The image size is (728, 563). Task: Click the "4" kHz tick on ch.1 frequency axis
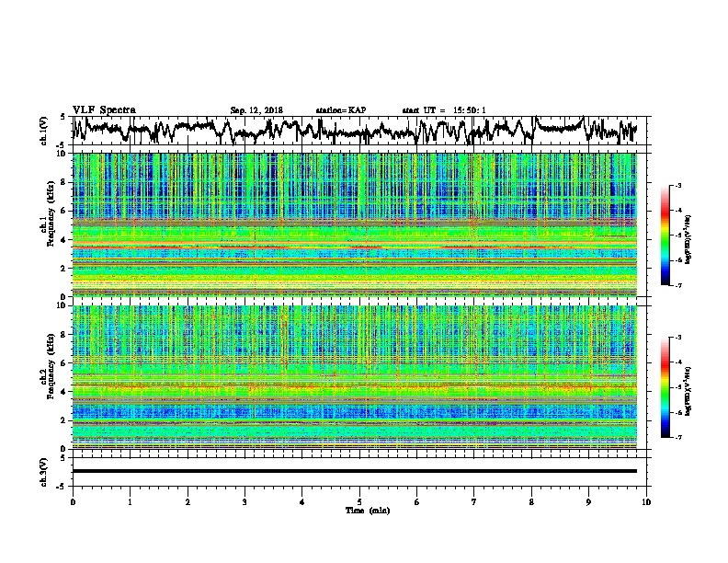[x=64, y=240]
